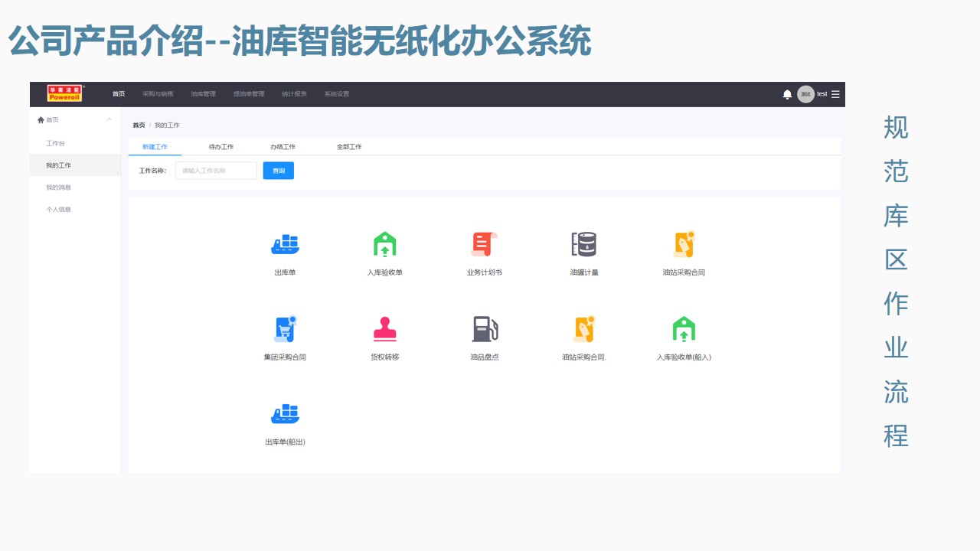Open the 统计报表 menu

pos(294,94)
